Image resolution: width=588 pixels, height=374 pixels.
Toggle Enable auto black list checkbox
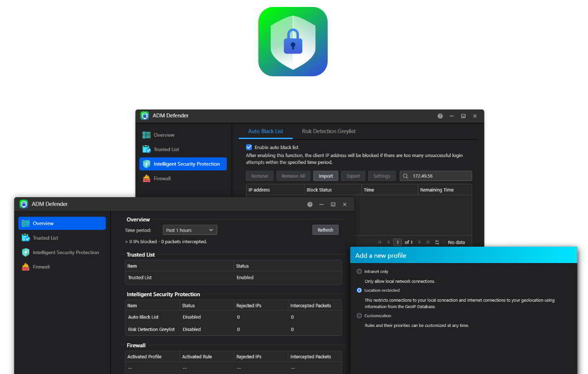[248, 147]
